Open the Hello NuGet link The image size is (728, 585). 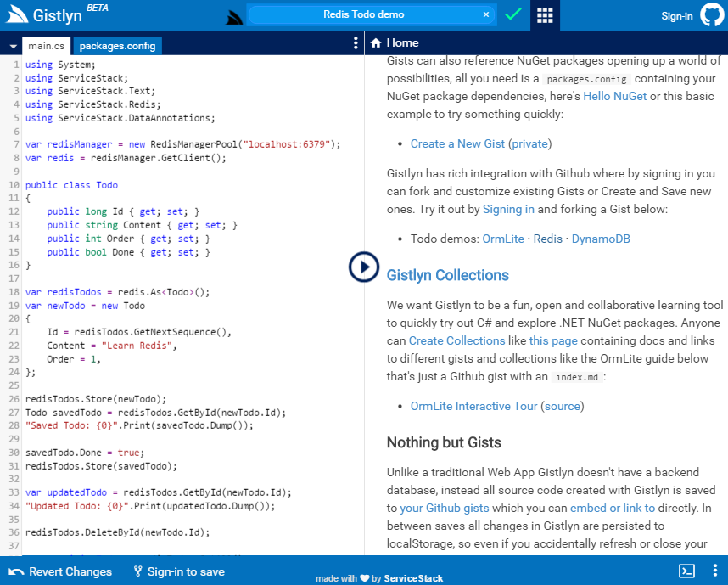click(x=614, y=96)
